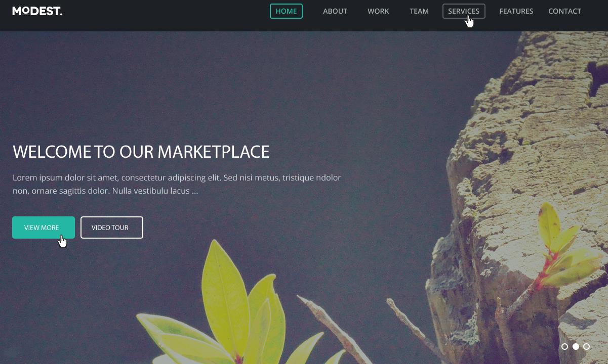Open the HOME nav item
608x364 pixels.
click(x=286, y=11)
